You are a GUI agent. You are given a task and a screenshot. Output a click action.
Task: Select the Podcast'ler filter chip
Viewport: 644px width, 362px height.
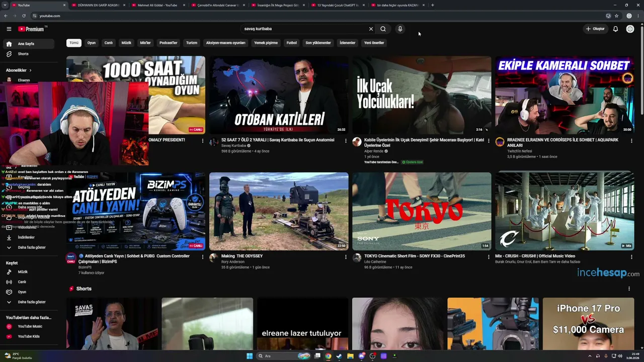click(x=169, y=43)
